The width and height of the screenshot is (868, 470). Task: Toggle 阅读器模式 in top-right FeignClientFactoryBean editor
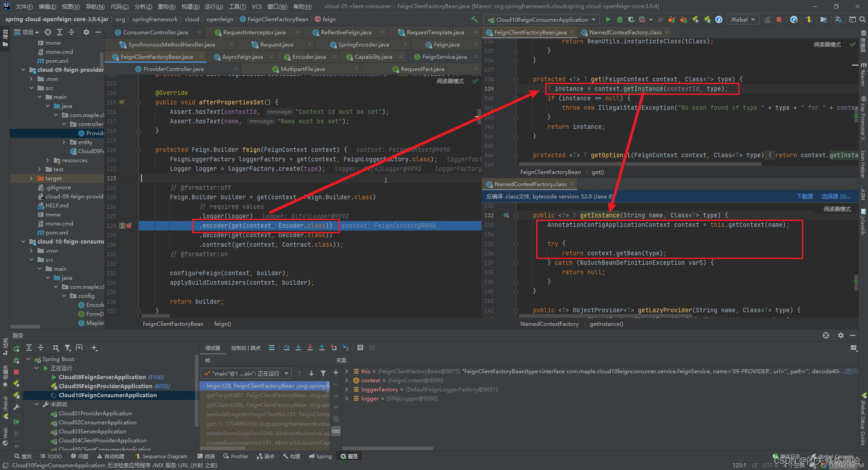coord(827,45)
